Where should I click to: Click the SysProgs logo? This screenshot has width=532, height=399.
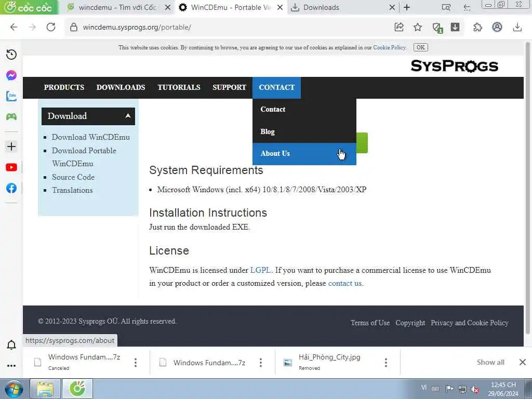tap(454, 66)
